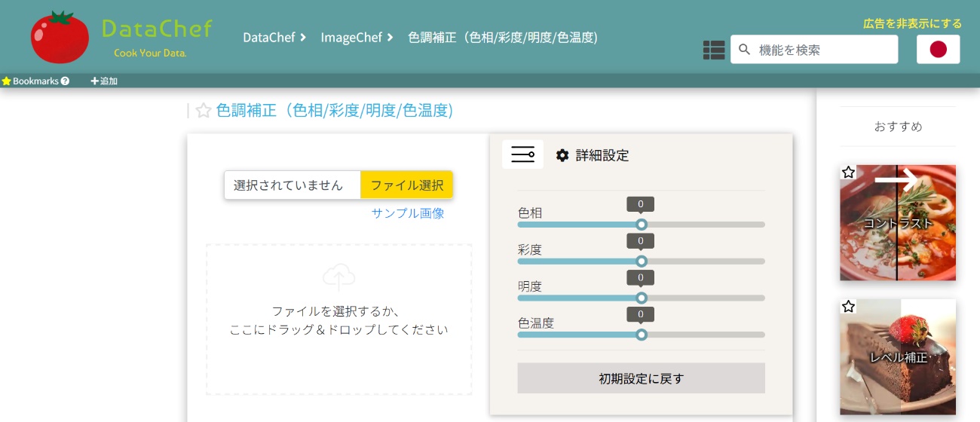Image resolution: width=980 pixels, height=422 pixels.
Task: Expand the ImageChef breadcrumb chevron
Action: (x=390, y=37)
